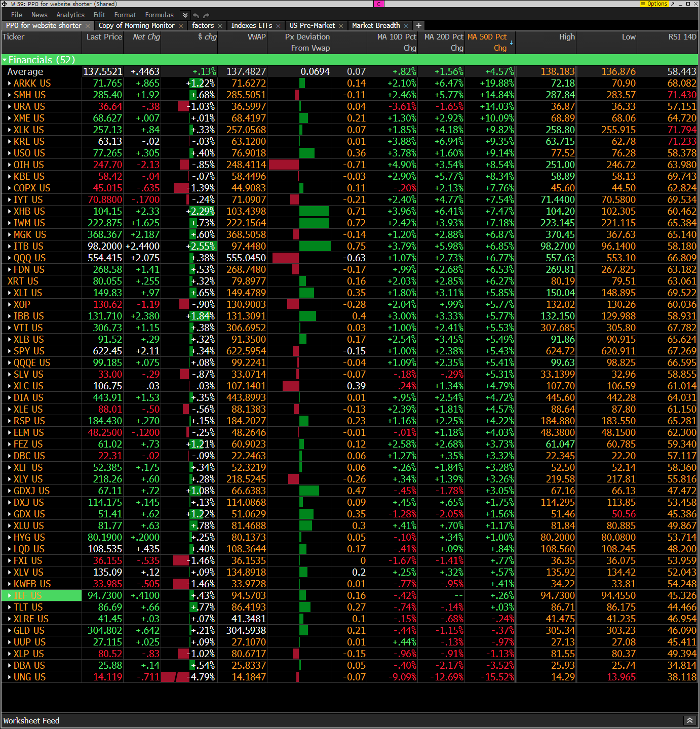Expand the UNG US row
Screen dimensions: 700x729
tap(10, 677)
